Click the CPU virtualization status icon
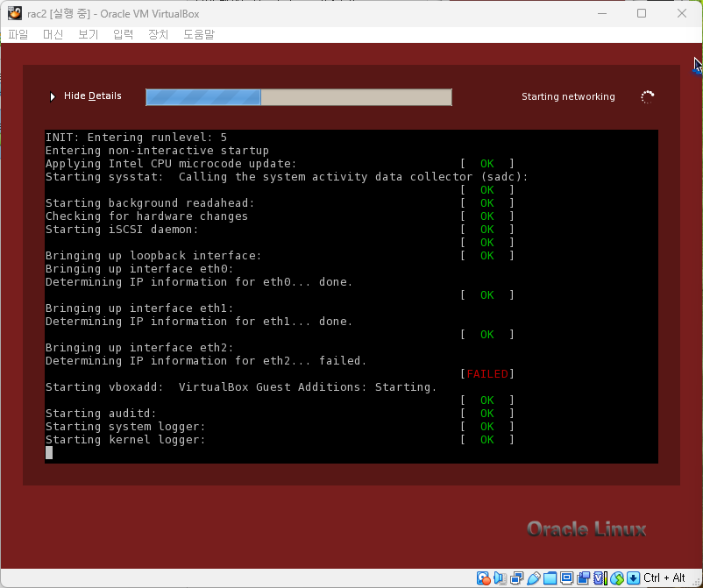Image resolution: width=703 pixels, height=588 pixels. tap(600, 578)
